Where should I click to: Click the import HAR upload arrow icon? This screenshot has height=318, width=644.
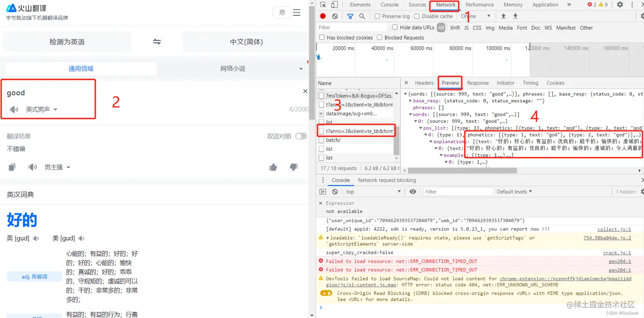coord(503,16)
